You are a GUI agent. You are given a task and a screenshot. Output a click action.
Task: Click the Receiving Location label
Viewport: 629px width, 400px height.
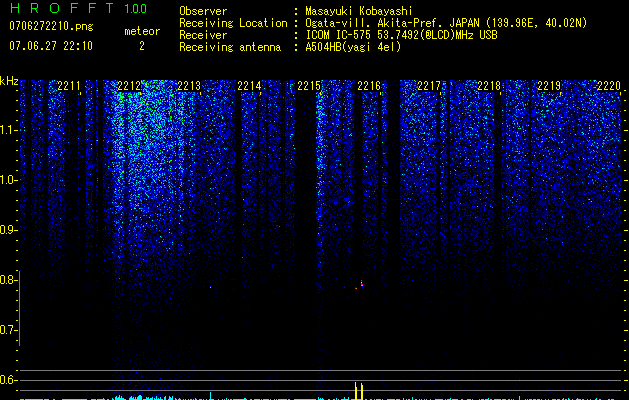pos(233,23)
